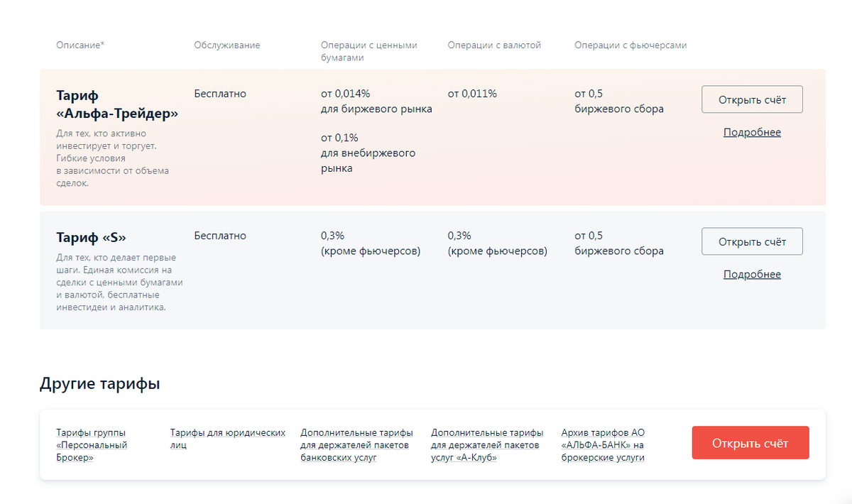The image size is (852, 504).
Task: Click the Операции с валютой column header
Action: (x=494, y=45)
